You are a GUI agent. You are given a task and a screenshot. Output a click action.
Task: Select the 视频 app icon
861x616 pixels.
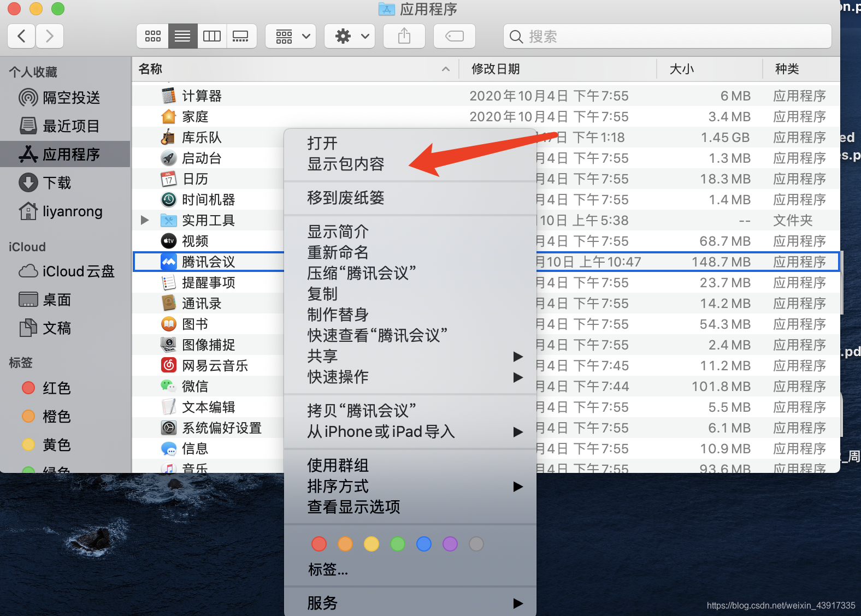point(169,241)
